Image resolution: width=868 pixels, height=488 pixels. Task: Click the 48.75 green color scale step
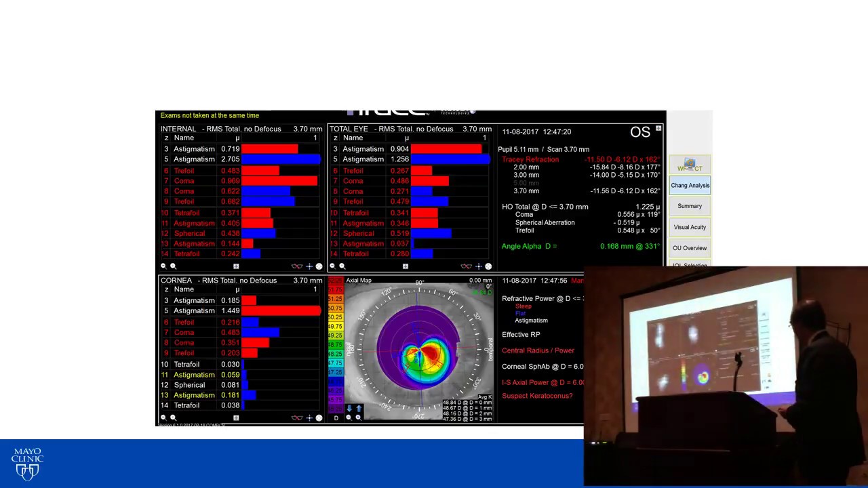tap(336, 345)
